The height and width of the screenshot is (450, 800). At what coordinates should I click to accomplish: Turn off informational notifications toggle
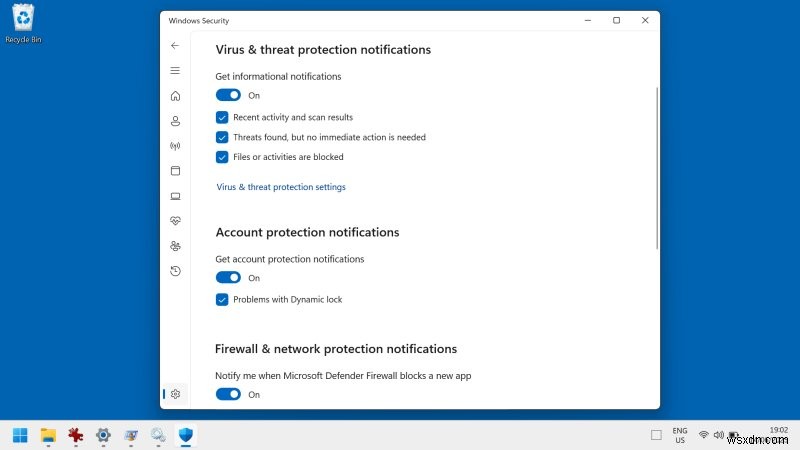coord(228,95)
